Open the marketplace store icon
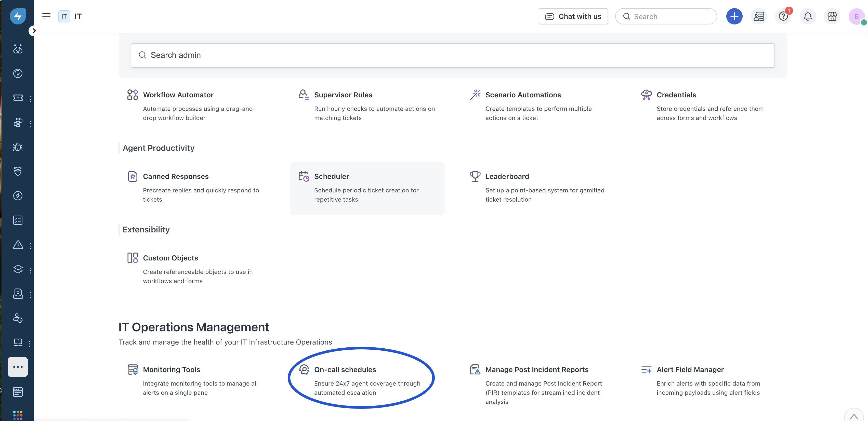Viewport: 868px width, 421px height. pos(832,17)
